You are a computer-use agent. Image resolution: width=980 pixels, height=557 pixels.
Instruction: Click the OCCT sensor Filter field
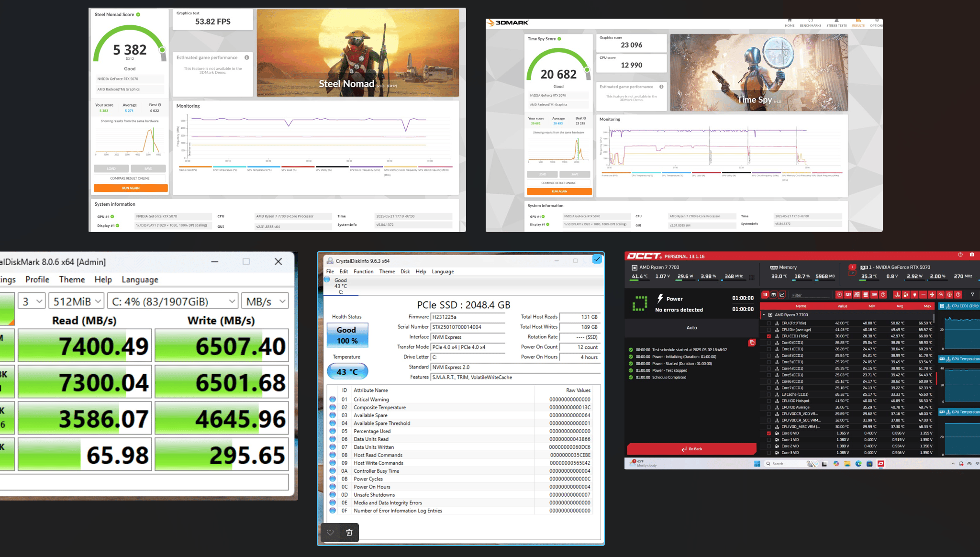point(811,295)
